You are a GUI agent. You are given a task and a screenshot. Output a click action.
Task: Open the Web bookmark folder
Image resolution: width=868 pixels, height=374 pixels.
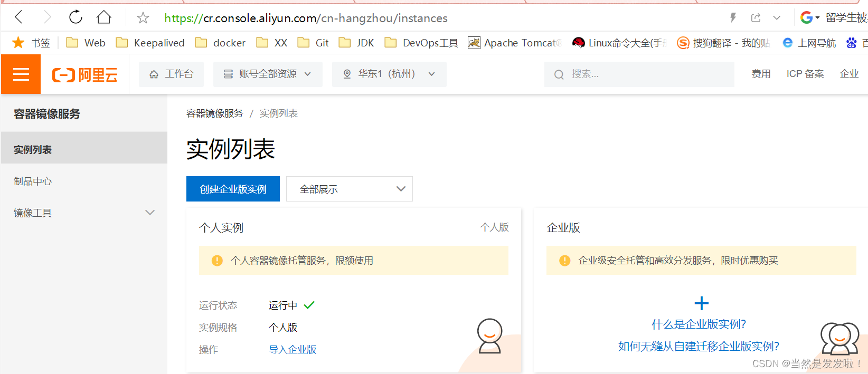coord(86,43)
